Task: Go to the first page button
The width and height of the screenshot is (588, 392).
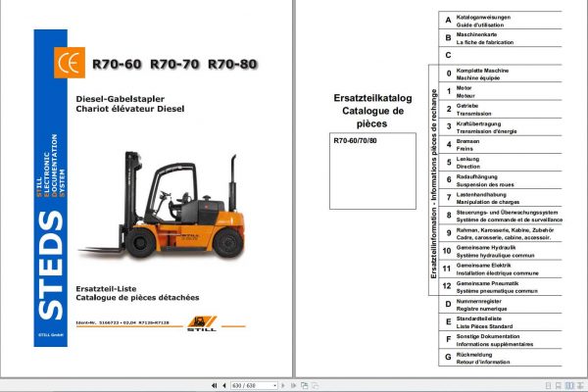Action: coord(214,385)
